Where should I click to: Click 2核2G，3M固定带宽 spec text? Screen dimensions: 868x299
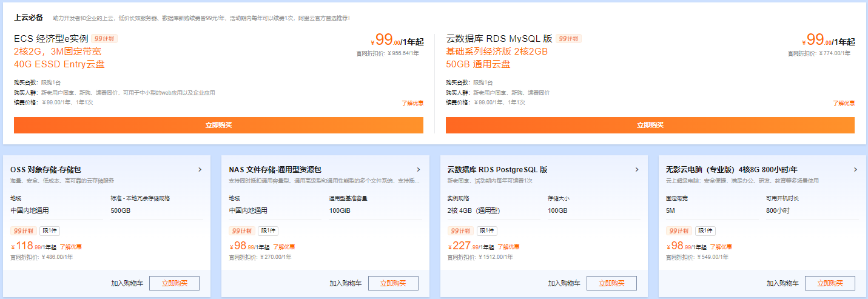pyautogui.click(x=58, y=52)
